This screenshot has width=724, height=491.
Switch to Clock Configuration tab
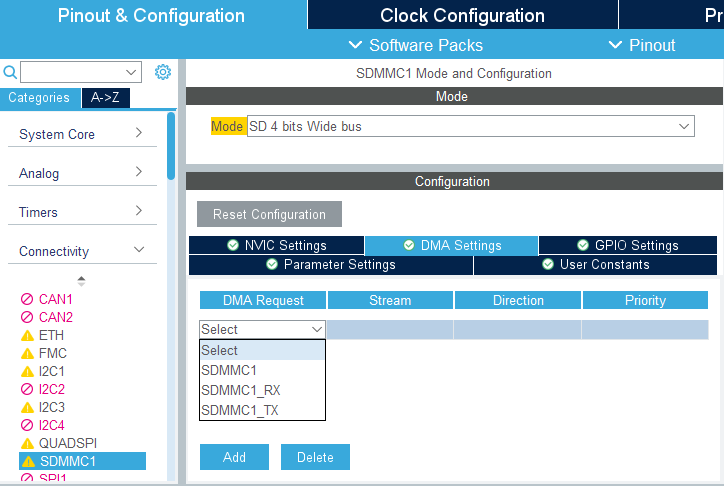[x=463, y=16]
